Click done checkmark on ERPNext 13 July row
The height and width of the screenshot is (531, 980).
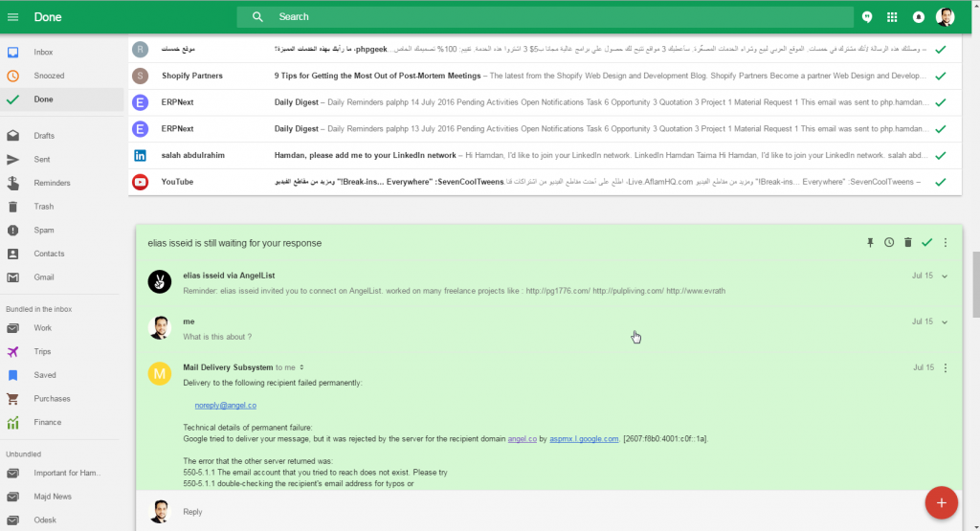(940, 129)
